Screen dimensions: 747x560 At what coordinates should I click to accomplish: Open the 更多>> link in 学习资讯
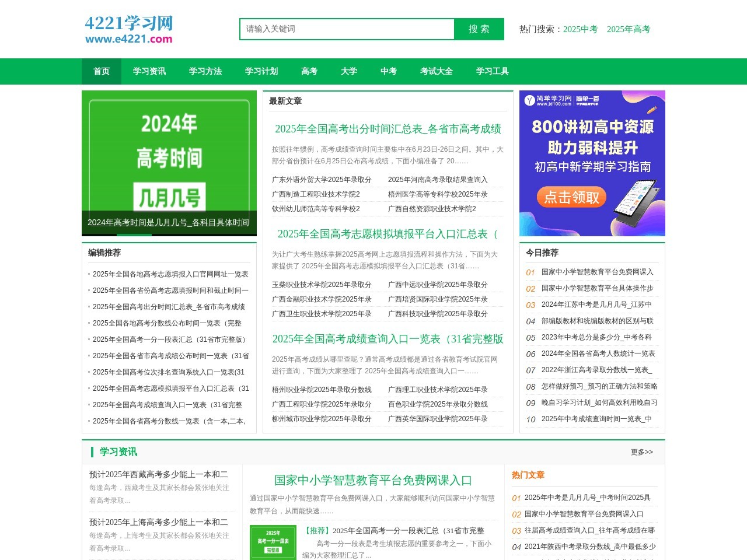640,452
